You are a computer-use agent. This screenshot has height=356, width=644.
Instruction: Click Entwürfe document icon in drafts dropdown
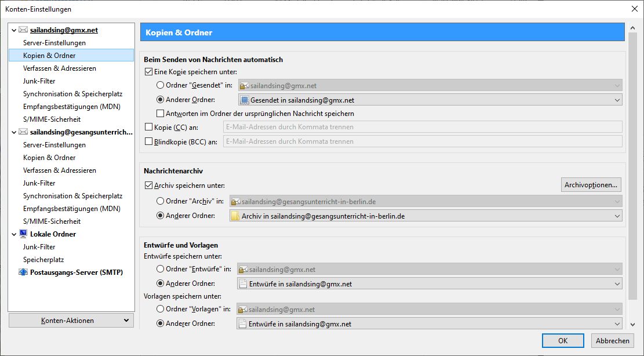243,284
